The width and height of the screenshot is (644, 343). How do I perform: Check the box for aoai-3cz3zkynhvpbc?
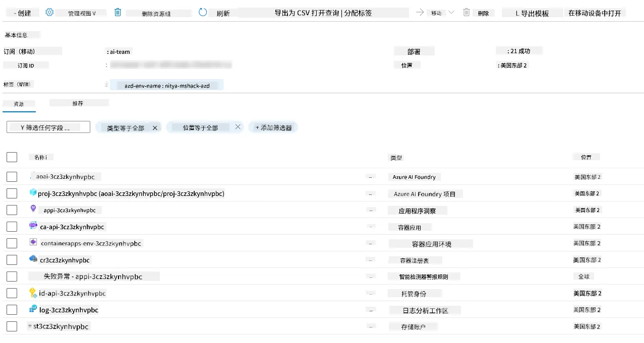coord(12,177)
